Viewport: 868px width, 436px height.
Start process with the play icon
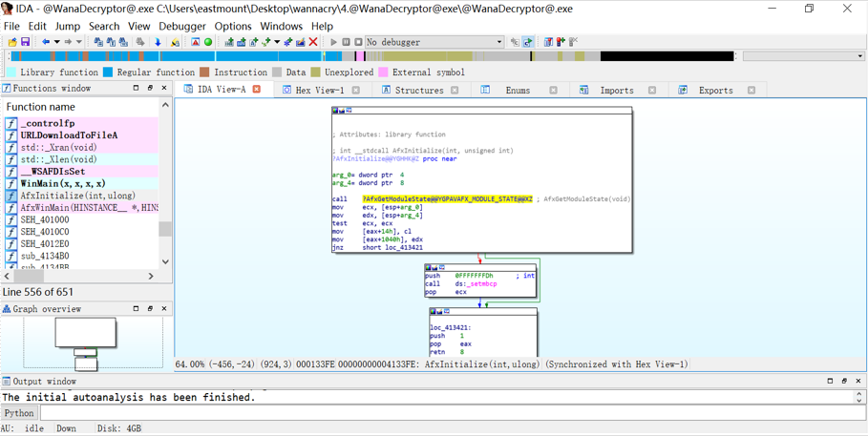(334, 42)
